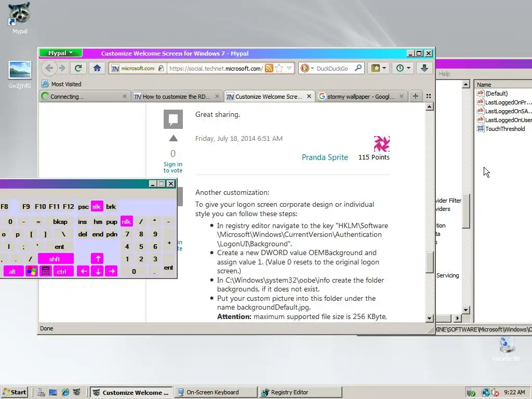The height and width of the screenshot is (399, 532).
Task: Switch to Registry Editor taskbar button
Action: (x=300, y=392)
